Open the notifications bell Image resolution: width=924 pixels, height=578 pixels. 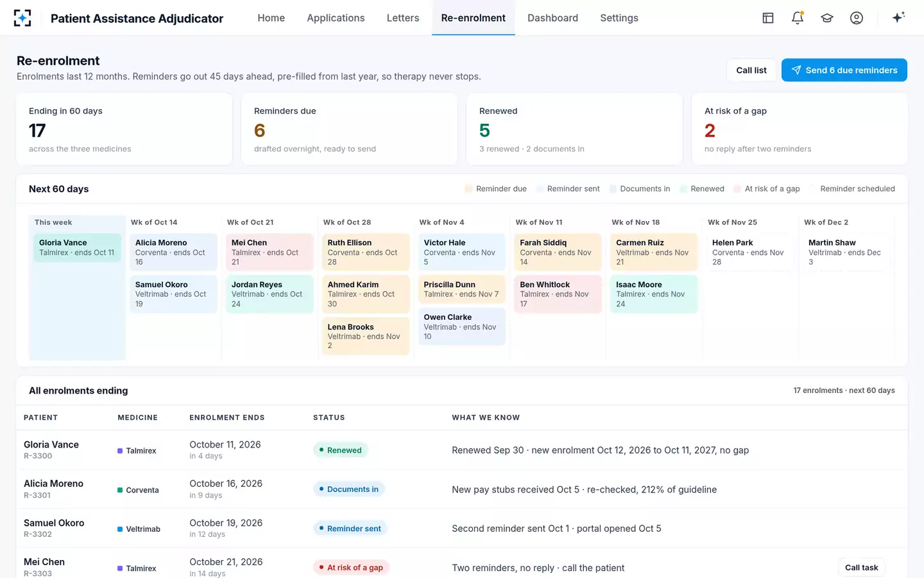(x=798, y=18)
